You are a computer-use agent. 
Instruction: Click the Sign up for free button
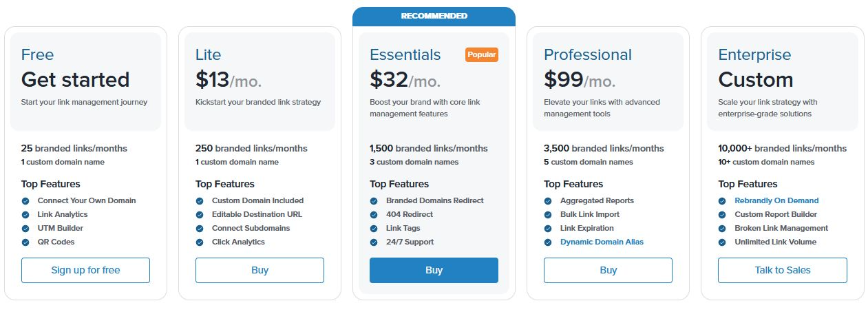point(85,270)
